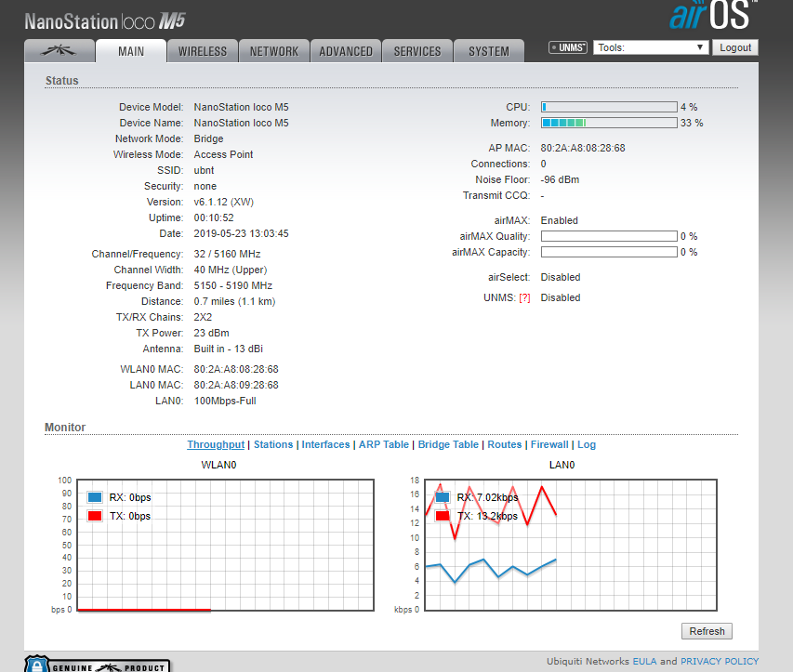Screen dimensions: 793x672
Task: Open the PRIVACY POLICY link
Action: click(x=720, y=662)
